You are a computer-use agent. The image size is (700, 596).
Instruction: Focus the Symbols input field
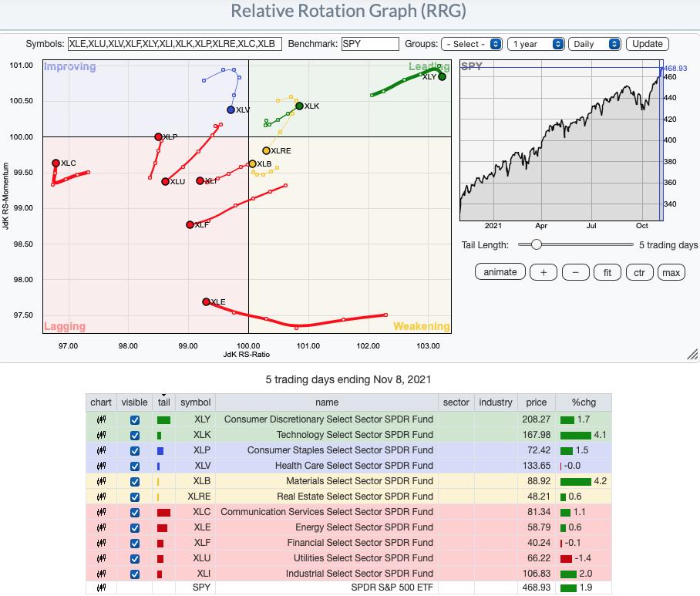[x=174, y=44]
